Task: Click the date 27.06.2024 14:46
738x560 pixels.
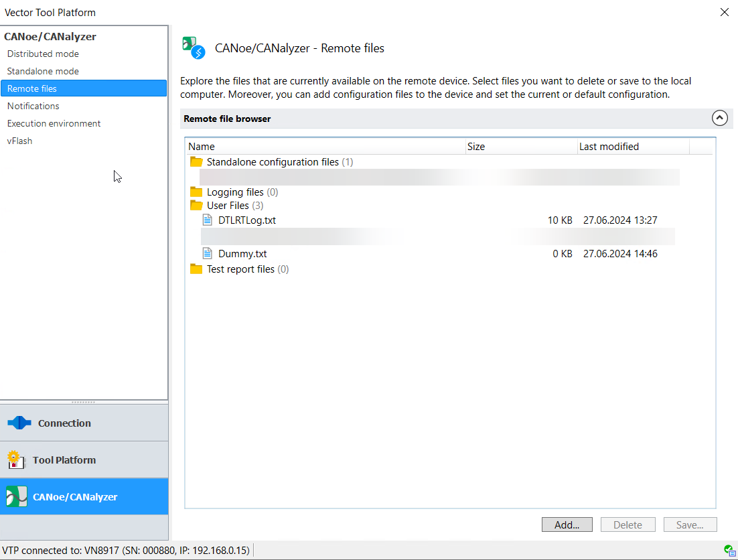Action: [620, 254]
